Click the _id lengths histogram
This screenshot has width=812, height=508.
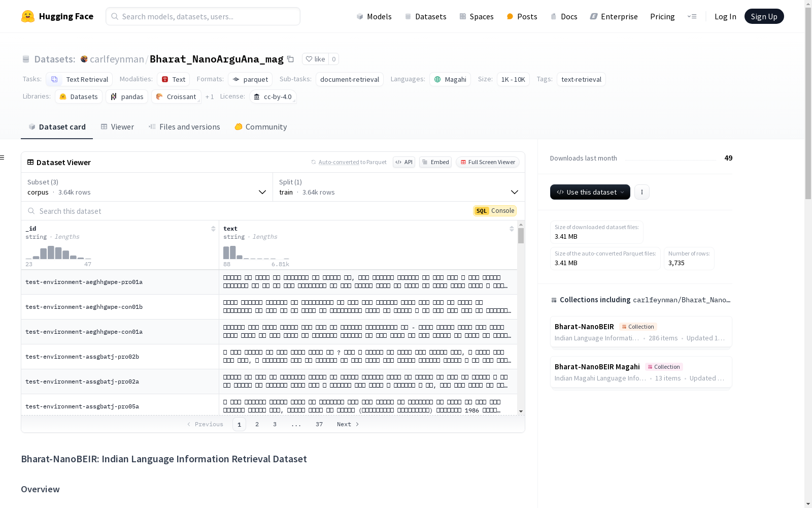[x=58, y=252]
